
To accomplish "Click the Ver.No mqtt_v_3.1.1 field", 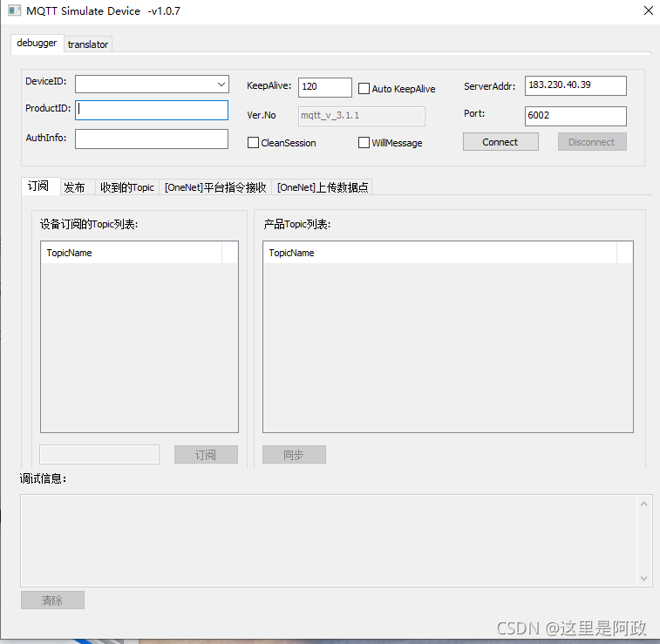I will (362, 116).
